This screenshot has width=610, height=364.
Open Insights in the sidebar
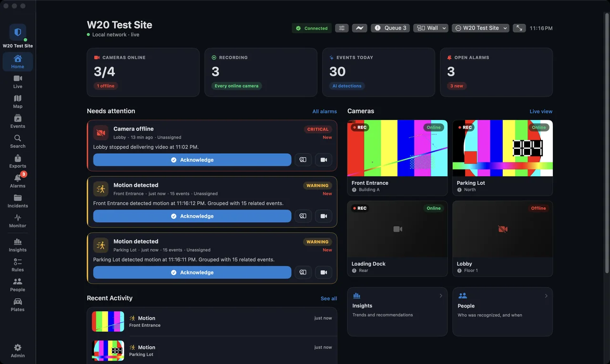click(18, 245)
